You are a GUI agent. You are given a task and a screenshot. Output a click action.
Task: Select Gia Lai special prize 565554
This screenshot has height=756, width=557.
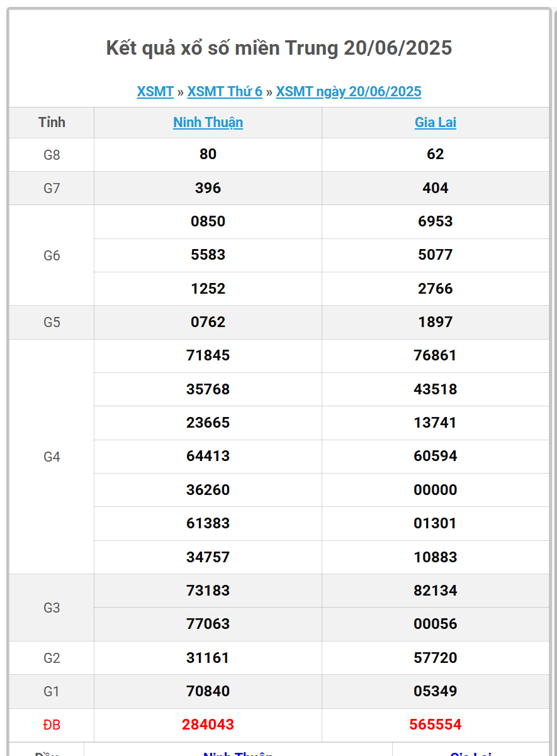436,725
